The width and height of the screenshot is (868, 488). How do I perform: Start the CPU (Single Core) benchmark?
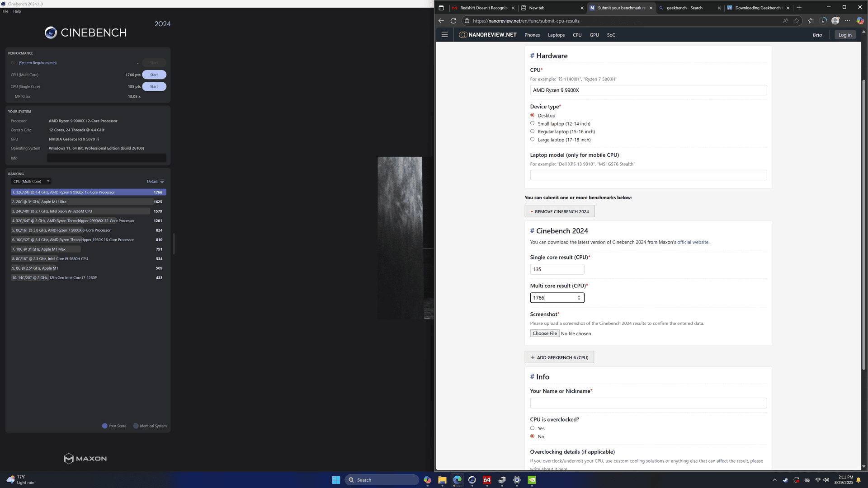tap(154, 87)
